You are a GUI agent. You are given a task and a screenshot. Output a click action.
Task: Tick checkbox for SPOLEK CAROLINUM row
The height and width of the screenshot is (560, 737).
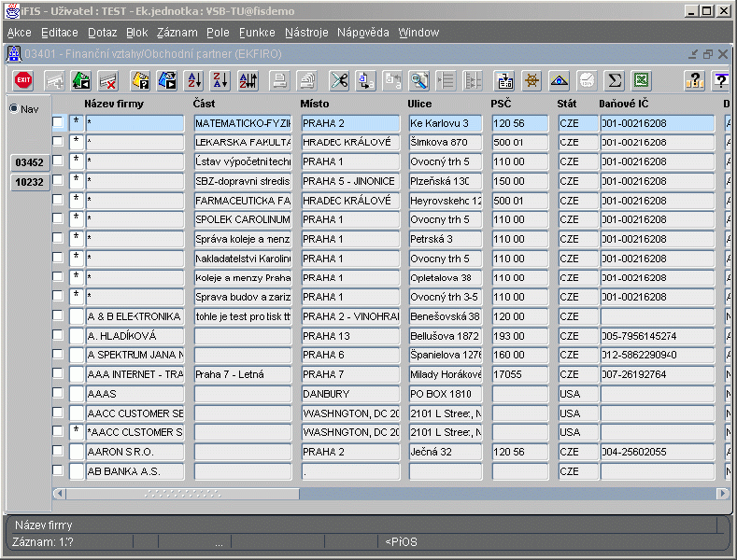(57, 218)
